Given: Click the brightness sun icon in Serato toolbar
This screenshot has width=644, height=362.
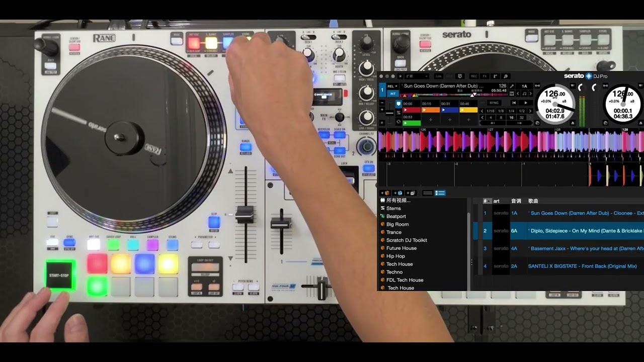Looking at the screenshot, I should (400, 76).
